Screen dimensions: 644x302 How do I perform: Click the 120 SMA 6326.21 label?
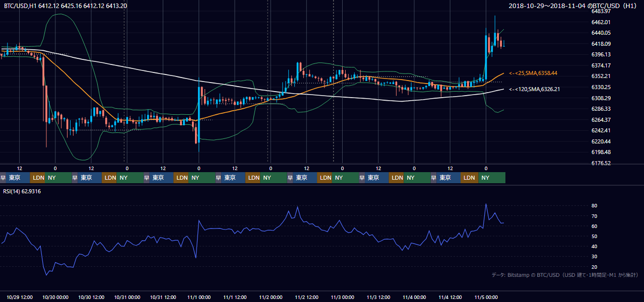click(535, 89)
